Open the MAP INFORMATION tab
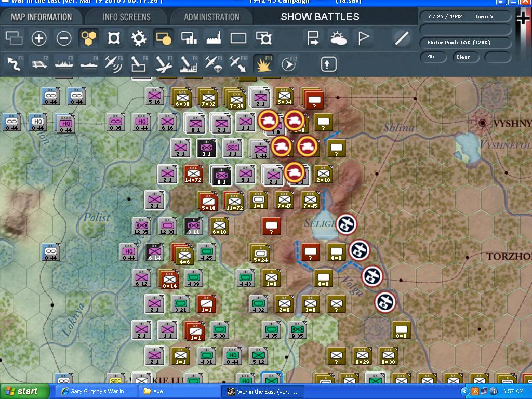 (41, 17)
